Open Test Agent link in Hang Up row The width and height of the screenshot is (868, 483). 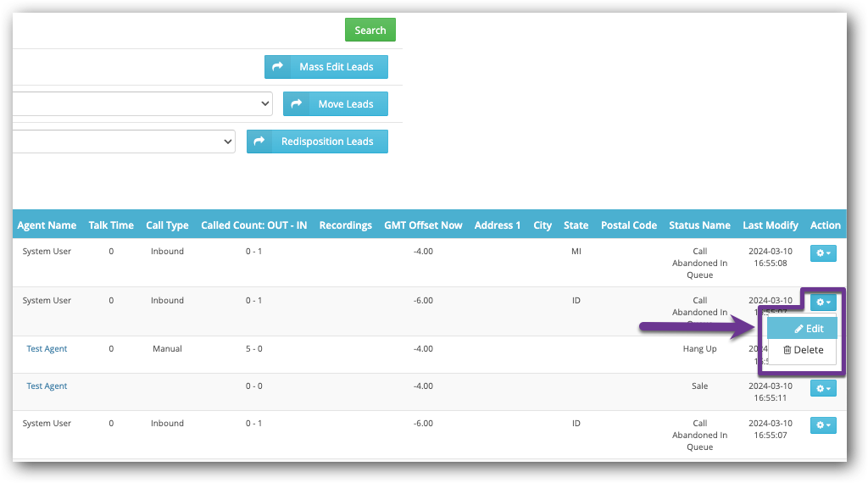47,349
